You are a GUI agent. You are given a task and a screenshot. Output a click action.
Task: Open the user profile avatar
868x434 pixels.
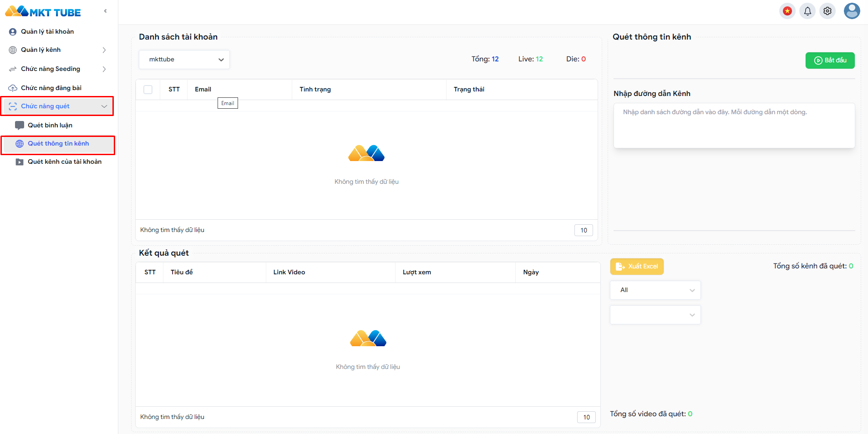[852, 11]
